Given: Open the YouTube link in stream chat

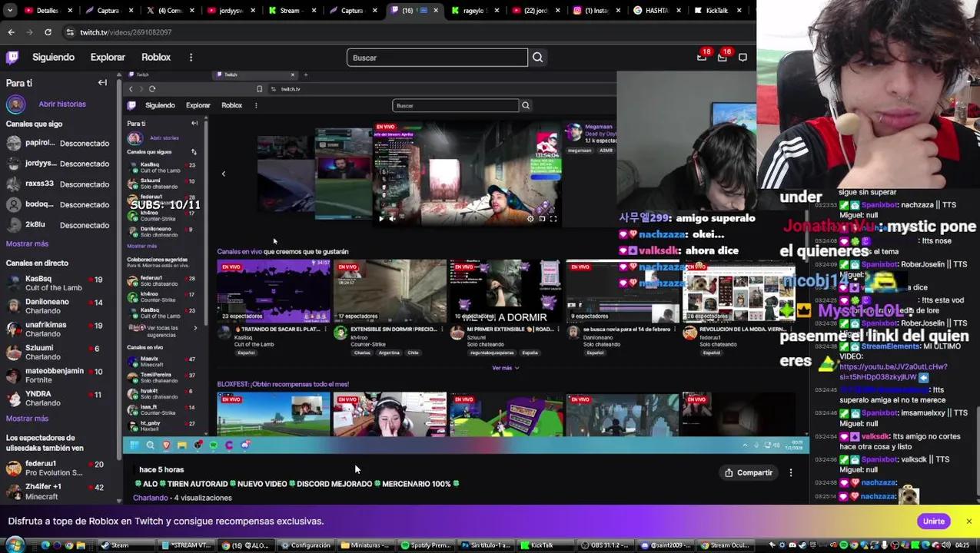Looking at the screenshot, I should tap(893, 372).
